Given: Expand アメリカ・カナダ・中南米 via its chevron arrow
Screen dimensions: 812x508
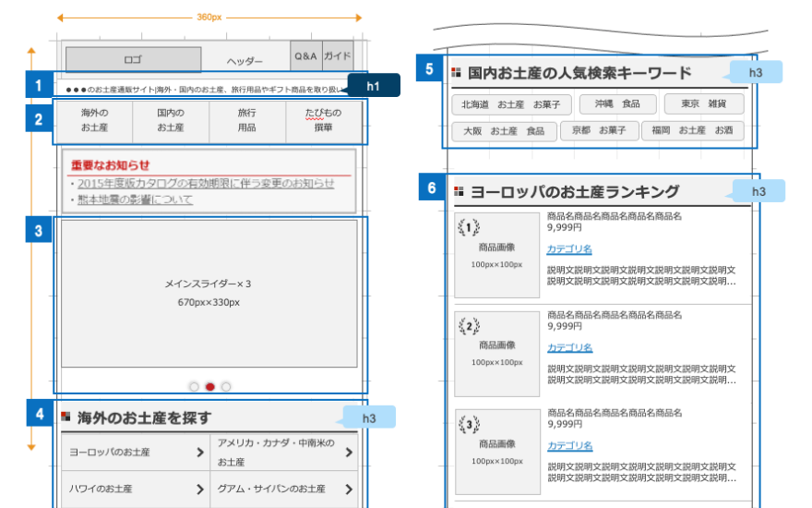Looking at the screenshot, I should click(x=349, y=453).
